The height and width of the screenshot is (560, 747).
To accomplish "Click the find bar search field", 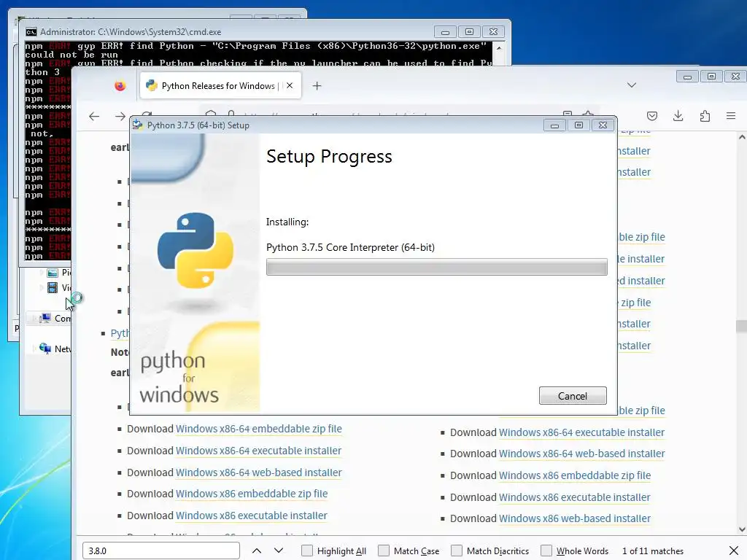I will pos(161,551).
